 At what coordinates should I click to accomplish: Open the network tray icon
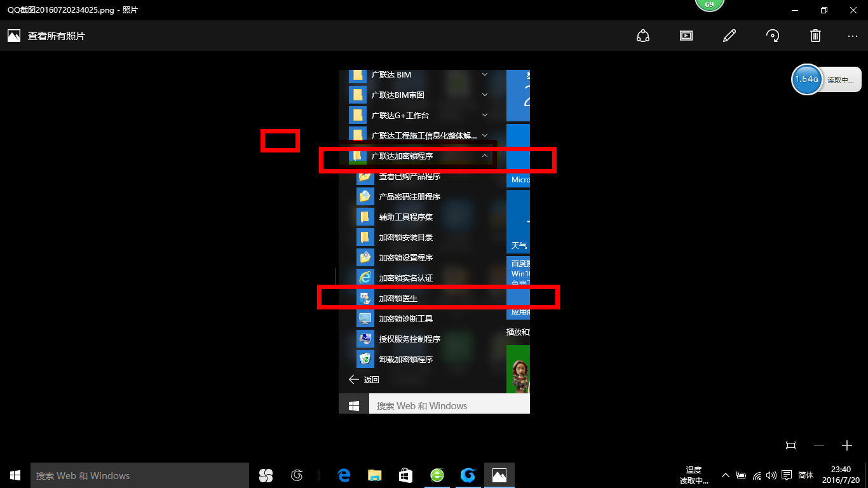coord(757,475)
